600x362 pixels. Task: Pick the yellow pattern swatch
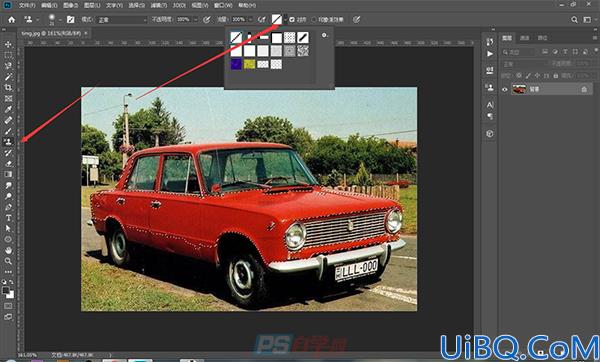249,64
